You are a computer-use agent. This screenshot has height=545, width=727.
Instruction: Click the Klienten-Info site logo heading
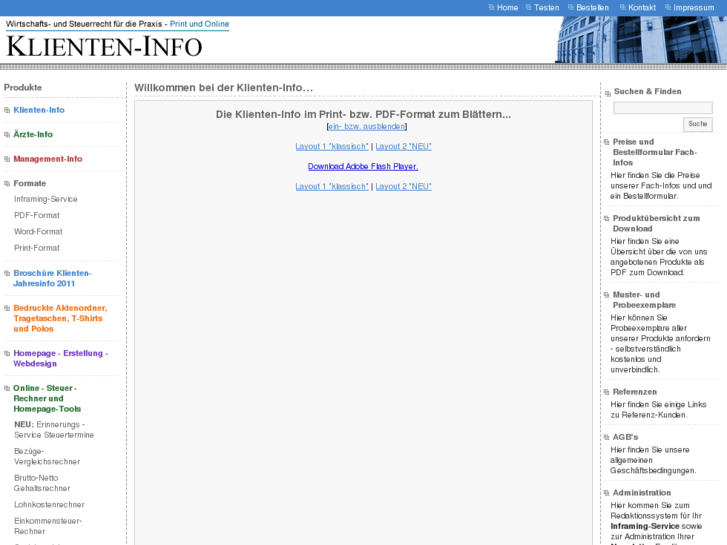pyautogui.click(x=104, y=46)
